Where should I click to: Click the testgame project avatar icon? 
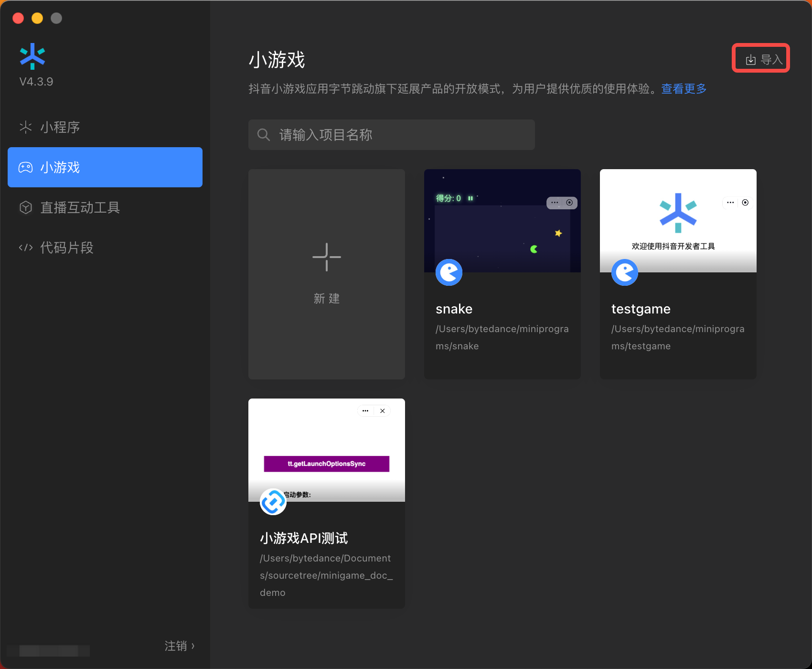[x=625, y=272]
